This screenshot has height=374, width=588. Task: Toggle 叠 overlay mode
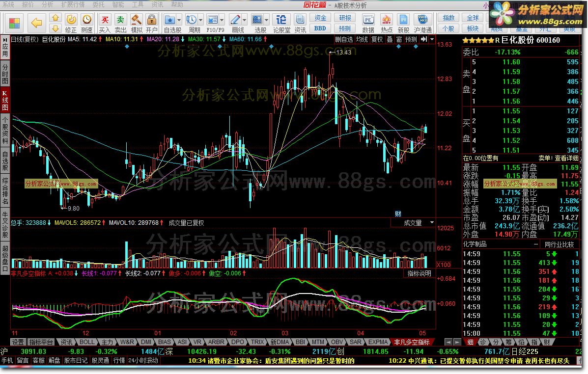pyautogui.click(x=390, y=39)
